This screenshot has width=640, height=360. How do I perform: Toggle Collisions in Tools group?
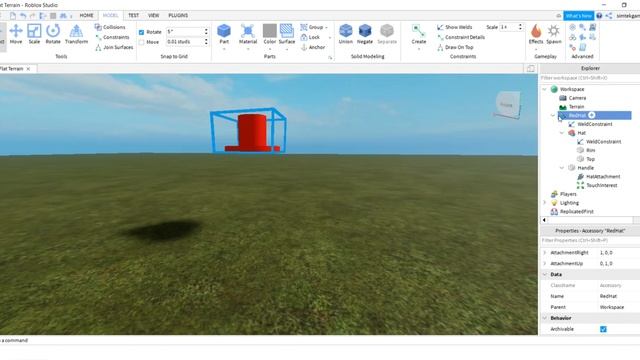[x=110, y=27]
